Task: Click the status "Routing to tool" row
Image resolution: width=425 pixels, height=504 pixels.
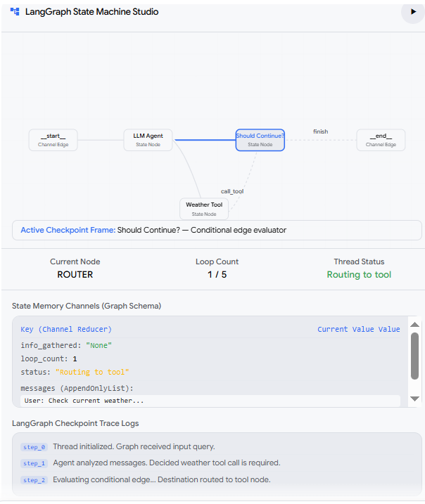Action: click(x=210, y=372)
